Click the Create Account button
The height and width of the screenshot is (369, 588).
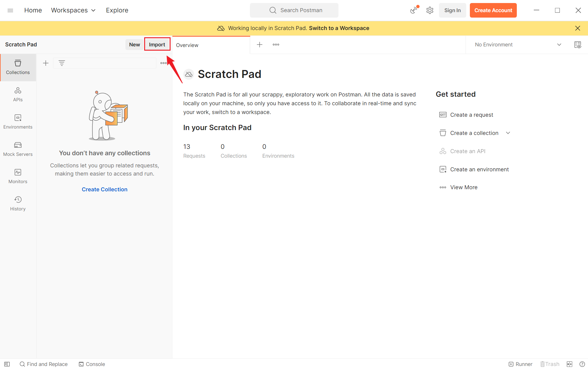coord(493,10)
